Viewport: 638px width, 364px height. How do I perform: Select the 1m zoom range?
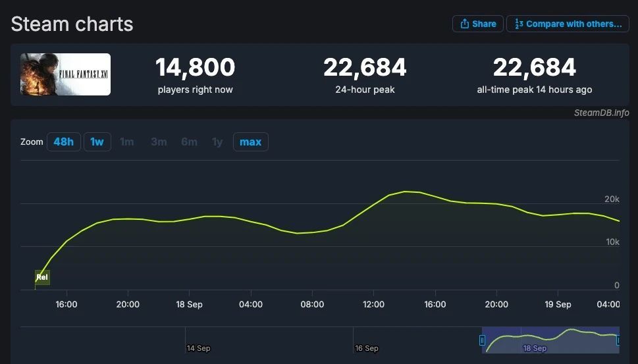(126, 142)
